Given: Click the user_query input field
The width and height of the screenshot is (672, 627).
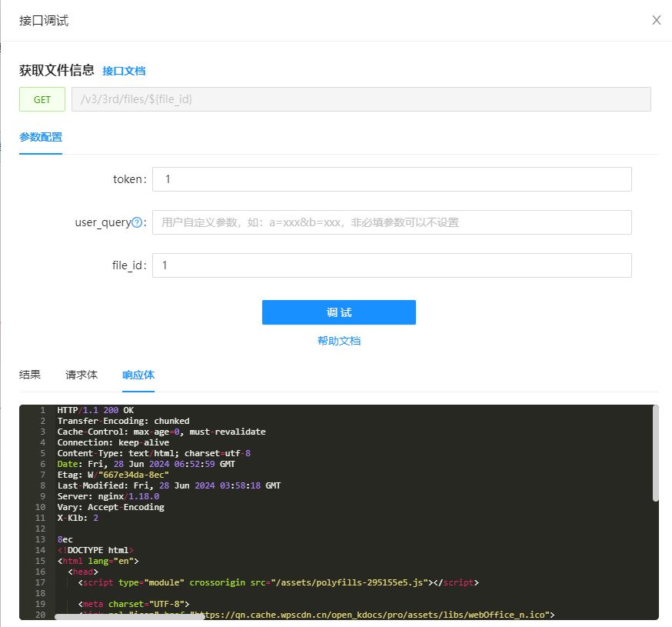Looking at the screenshot, I should (391, 222).
